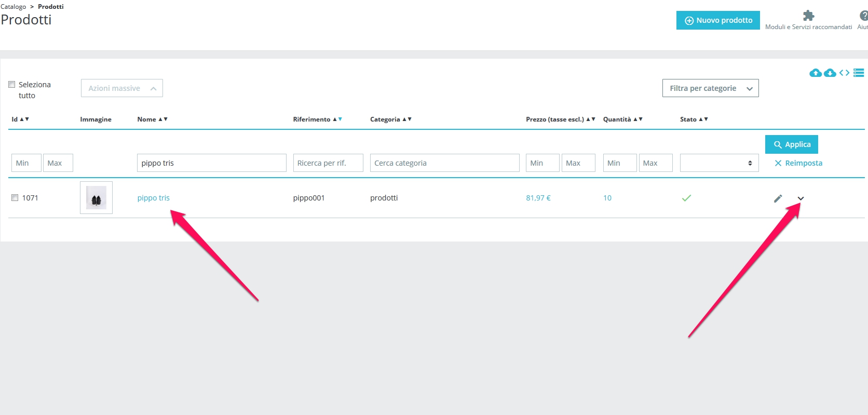Apply filters with Applica button
The width and height of the screenshot is (868, 415).
pyautogui.click(x=792, y=144)
